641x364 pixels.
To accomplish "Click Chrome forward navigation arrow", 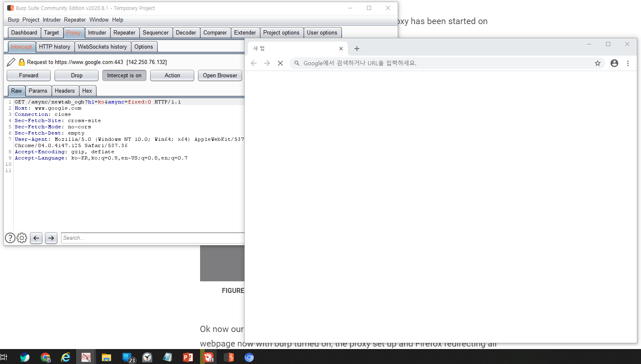I will pos(267,63).
